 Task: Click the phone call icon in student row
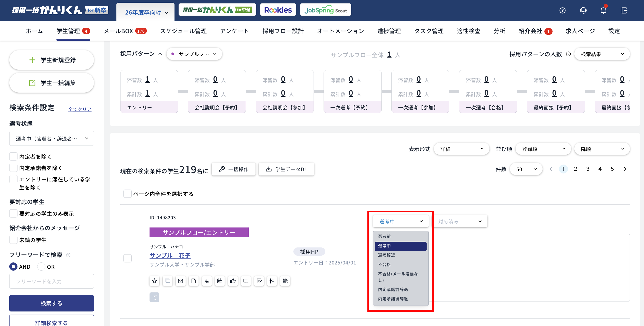pos(207,281)
